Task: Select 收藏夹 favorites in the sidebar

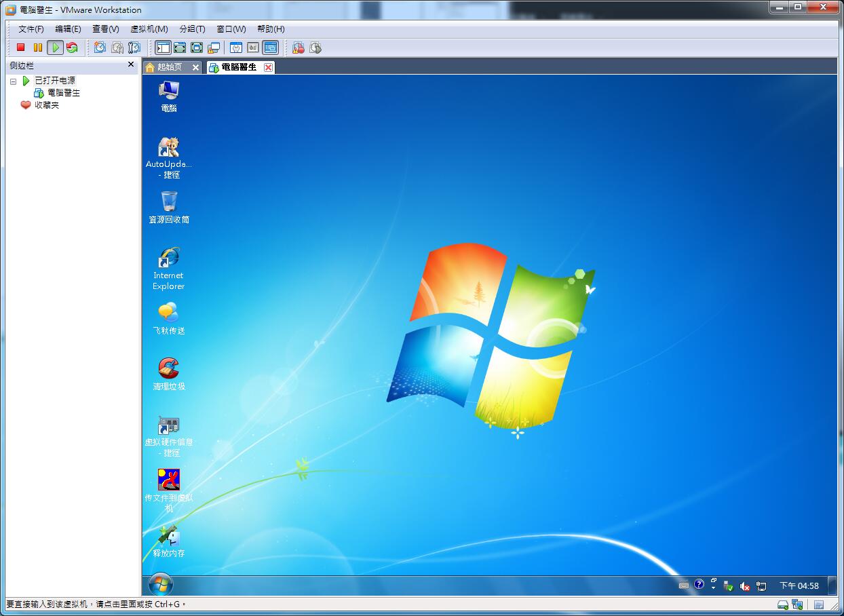Action: [47, 105]
